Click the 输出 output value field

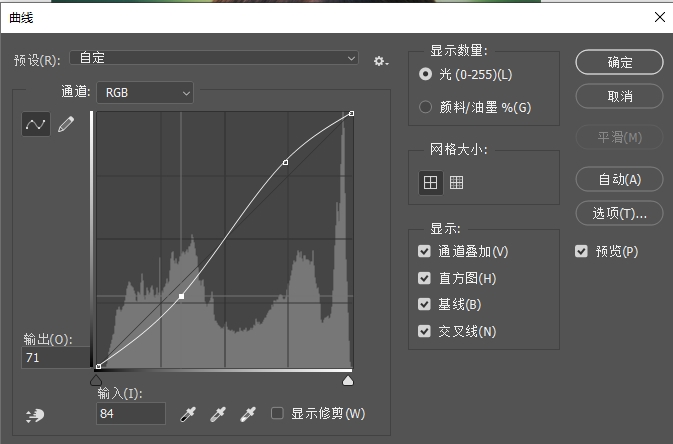click(56, 358)
